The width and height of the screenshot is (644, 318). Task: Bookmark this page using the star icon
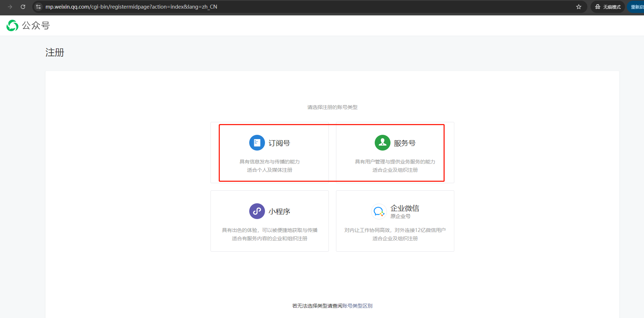(578, 7)
